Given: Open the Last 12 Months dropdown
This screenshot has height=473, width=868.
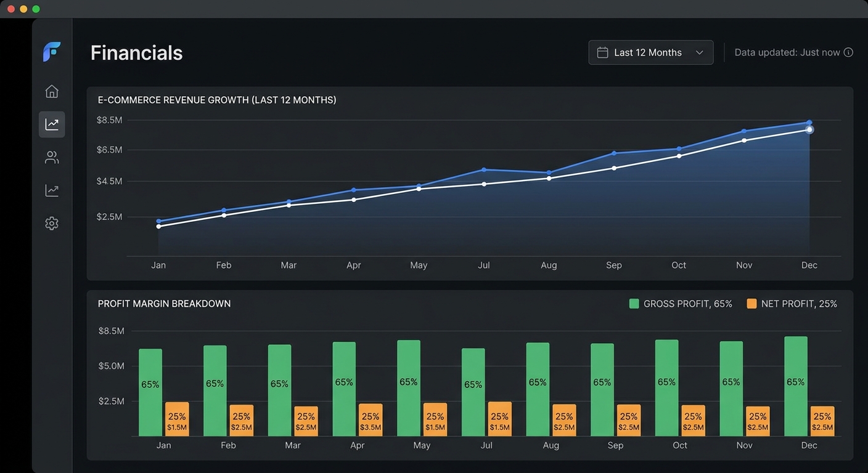Looking at the screenshot, I should click(651, 52).
